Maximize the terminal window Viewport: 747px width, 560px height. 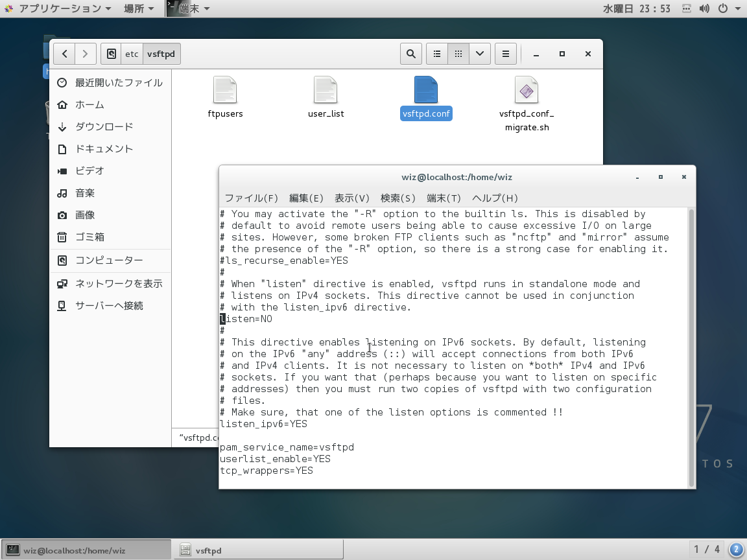[x=660, y=177]
